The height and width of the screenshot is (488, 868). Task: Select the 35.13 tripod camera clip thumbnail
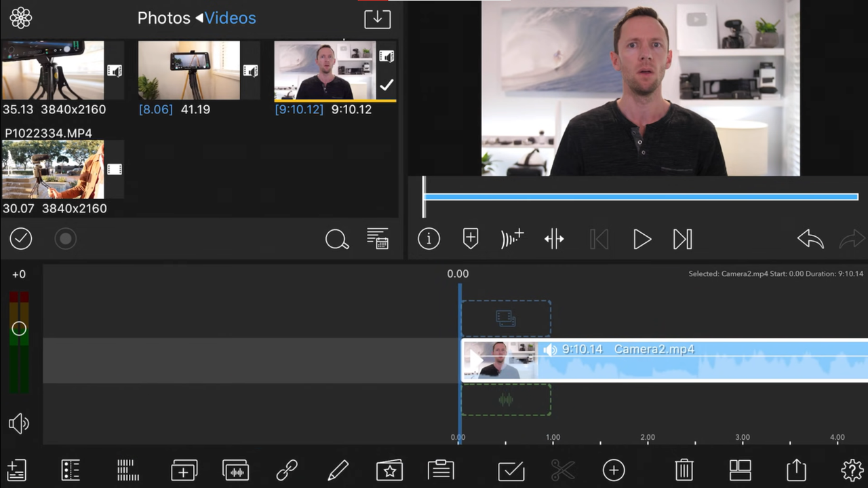53,70
